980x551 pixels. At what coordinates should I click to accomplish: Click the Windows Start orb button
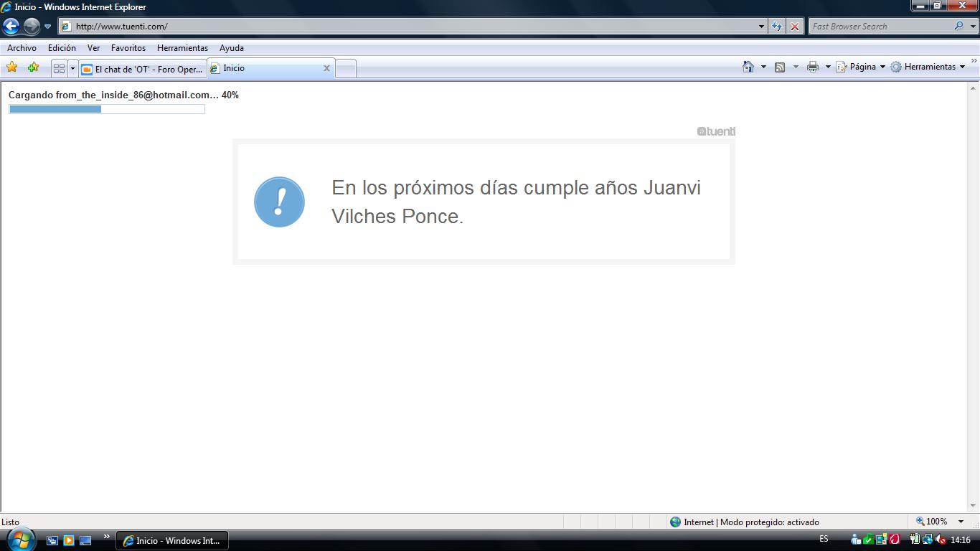click(x=20, y=539)
